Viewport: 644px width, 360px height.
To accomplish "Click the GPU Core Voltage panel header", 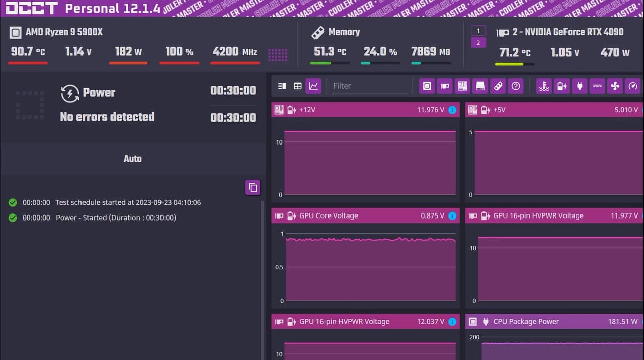I will (x=365, y=216).
